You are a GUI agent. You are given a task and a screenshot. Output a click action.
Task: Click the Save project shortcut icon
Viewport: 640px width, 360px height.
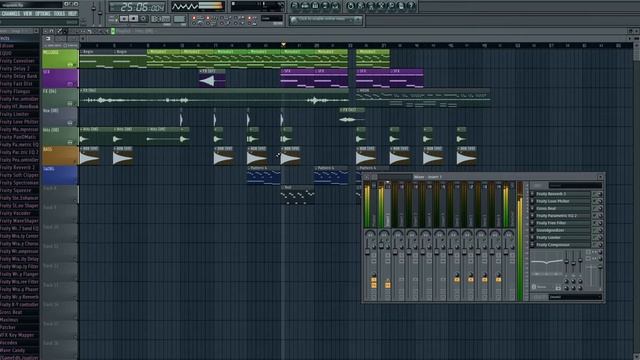click(x=360, y=6)
